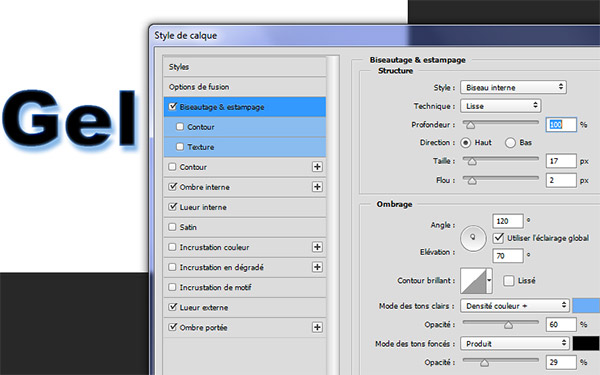This screenshot has height=375, width=600.
Task: Add another Incrustation en dégradé via plus
Action: [317, 267]
